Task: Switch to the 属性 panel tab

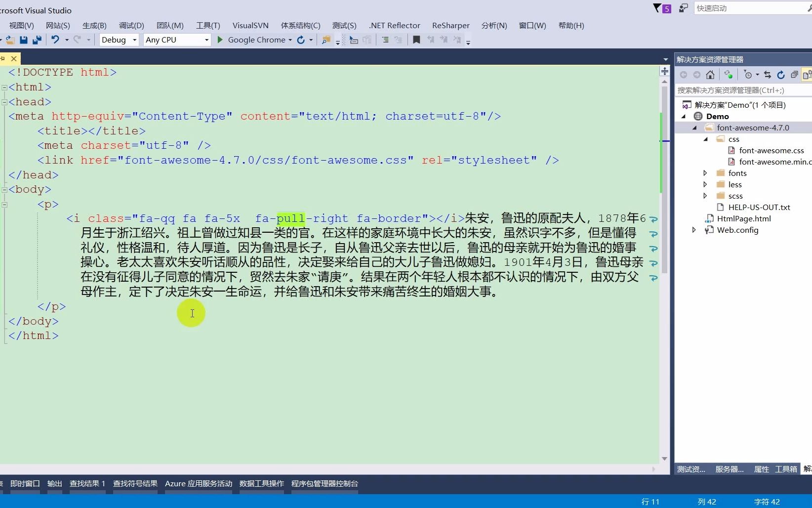Action: point(761,469)
